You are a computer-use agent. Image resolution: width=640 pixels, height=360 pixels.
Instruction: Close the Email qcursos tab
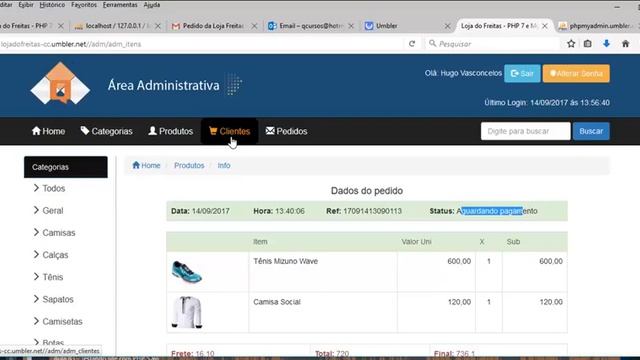point(351,26)
